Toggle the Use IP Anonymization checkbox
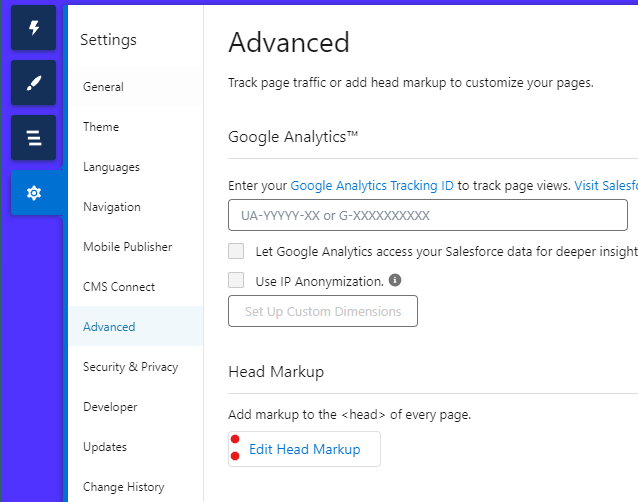 coord(236,281)
